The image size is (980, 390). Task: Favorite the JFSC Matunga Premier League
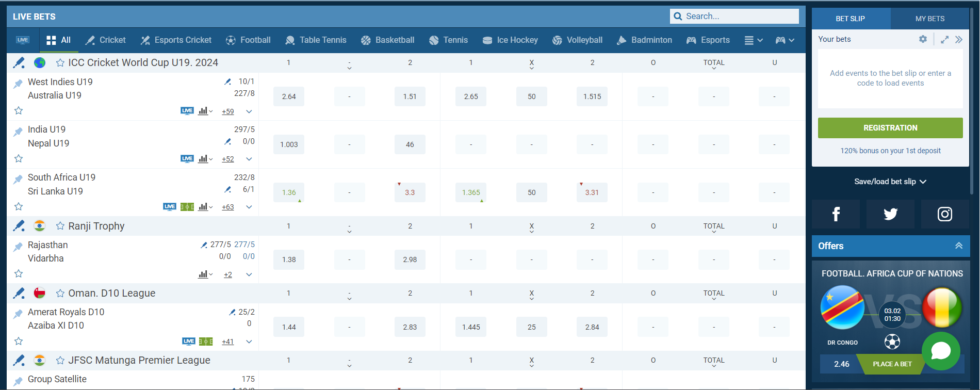(x=60, y=360)
